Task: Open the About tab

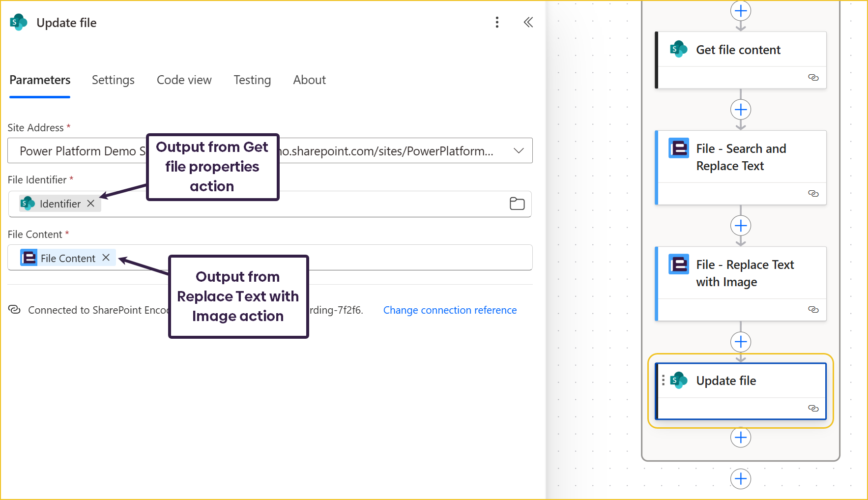Action: [309, 80]
